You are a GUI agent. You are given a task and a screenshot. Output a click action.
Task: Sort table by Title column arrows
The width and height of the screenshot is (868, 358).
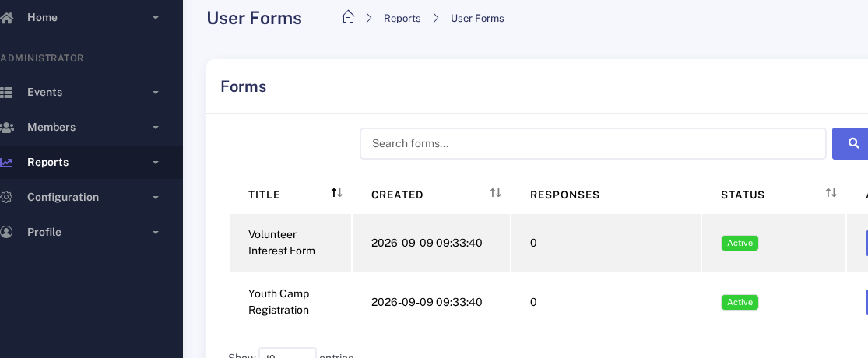click(336, 192)
